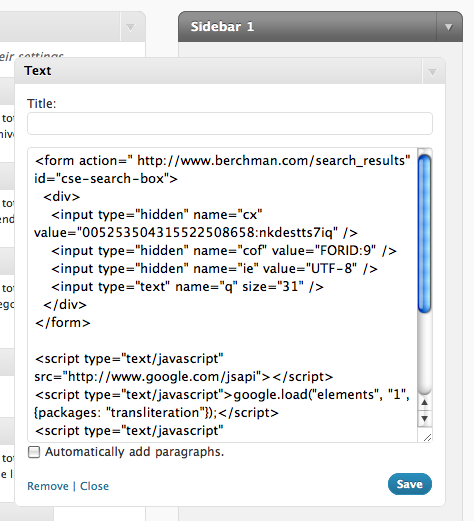Click the form action line in code
The width and height of the screenshot is (474, 521).
pyautogui.click(x=222, y=161)
